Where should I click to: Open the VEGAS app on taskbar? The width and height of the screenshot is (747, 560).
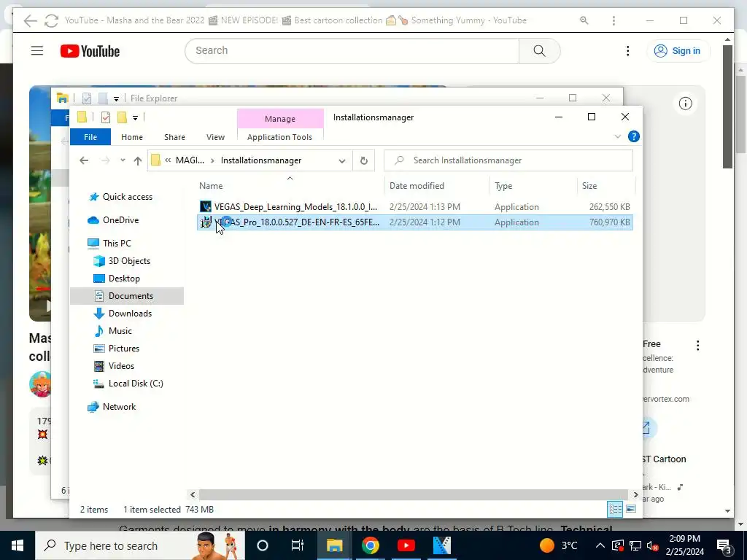pos(441,545)
